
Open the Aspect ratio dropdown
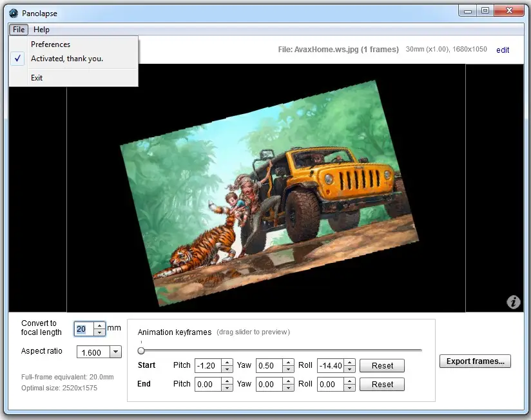115,352
